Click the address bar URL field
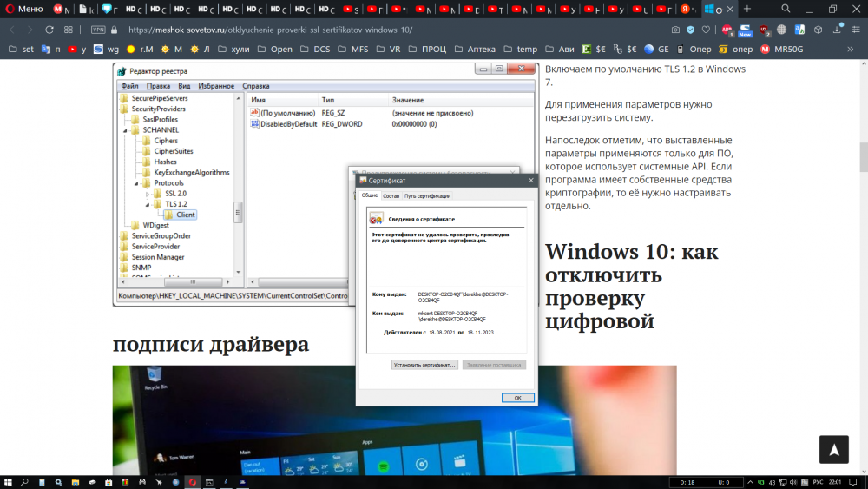868x489 pixels. [x=387, y=30]
